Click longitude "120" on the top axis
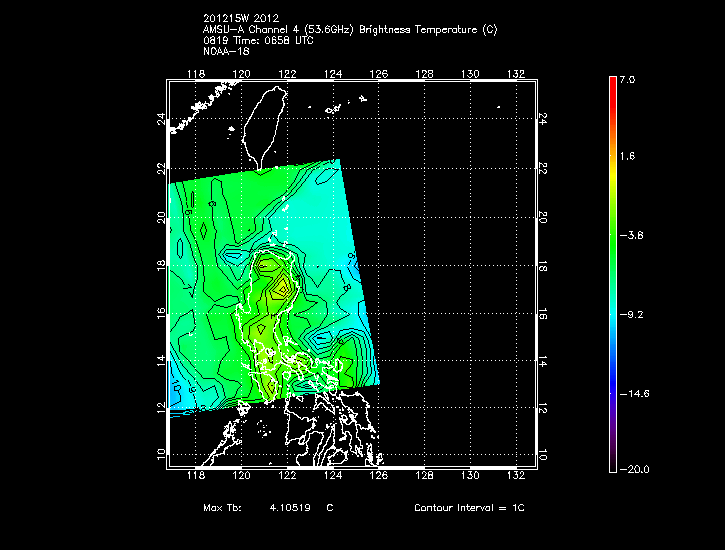The width and height of the screenshot is (725, 550). [241, 74]
